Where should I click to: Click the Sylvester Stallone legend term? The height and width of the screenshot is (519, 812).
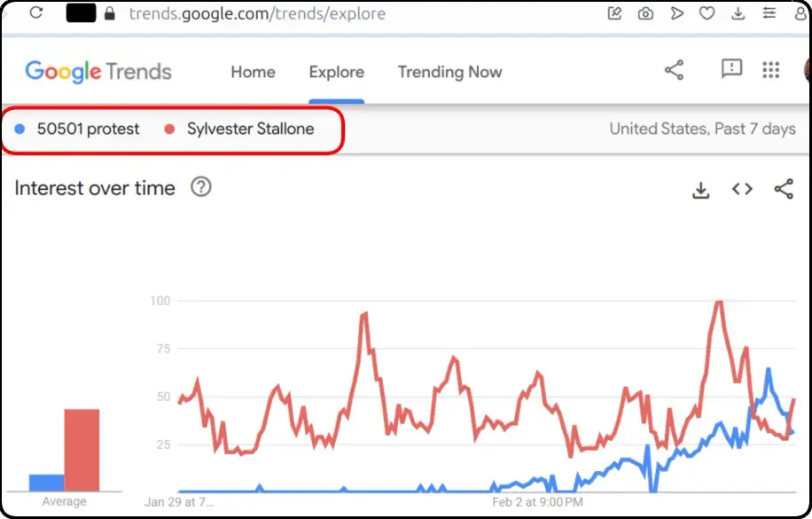tap(251, 129)
